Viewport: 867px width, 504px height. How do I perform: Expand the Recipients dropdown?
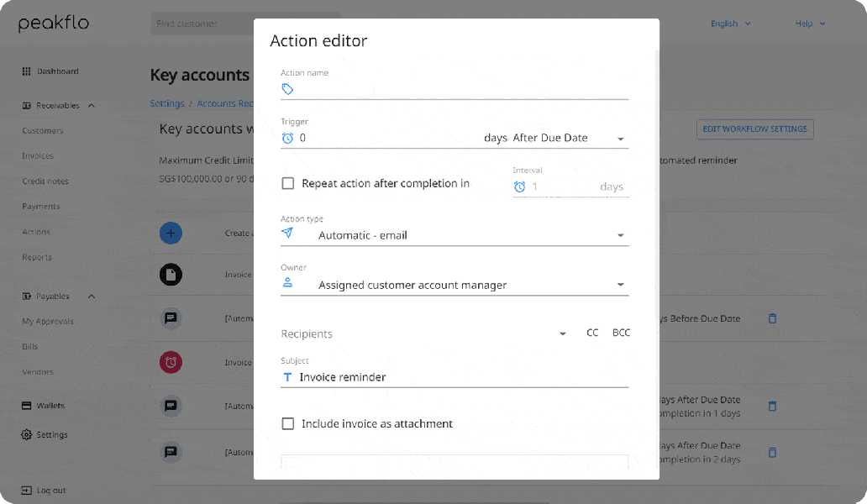[x=562, y=333]
